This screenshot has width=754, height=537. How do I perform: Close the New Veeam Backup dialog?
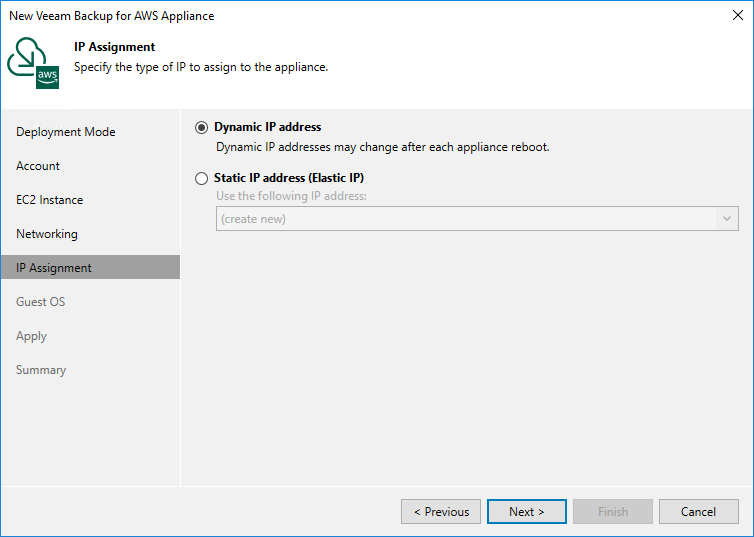(738, 16)
